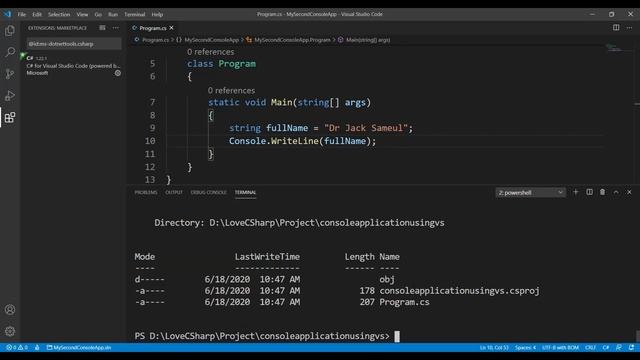The height and width of the screenshot is (360, 640).
Task: Switch to the Output panel tab
Action: [174, 192]
